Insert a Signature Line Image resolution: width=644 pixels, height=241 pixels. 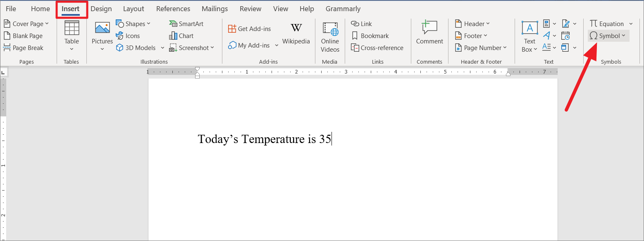pos(565,24)
